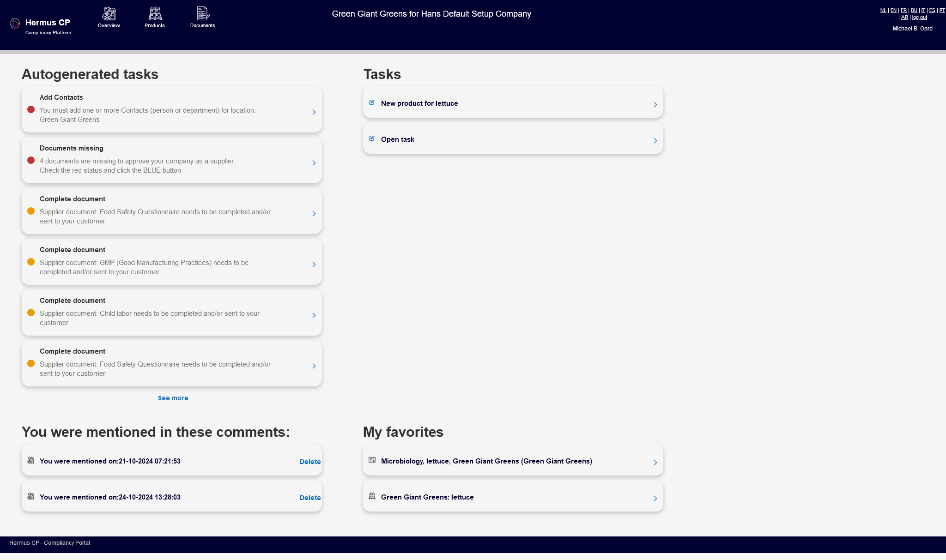Viewport: 946px width, 560px height.
Task: Click the Hermus CP logo icon
Action: pyautogui.click(x=15, y=23)
